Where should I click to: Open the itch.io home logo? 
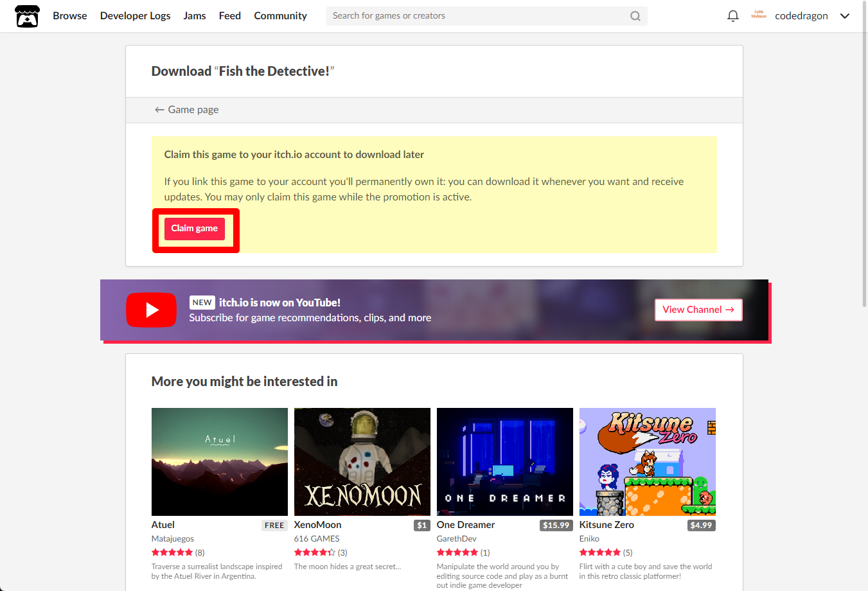27,16
